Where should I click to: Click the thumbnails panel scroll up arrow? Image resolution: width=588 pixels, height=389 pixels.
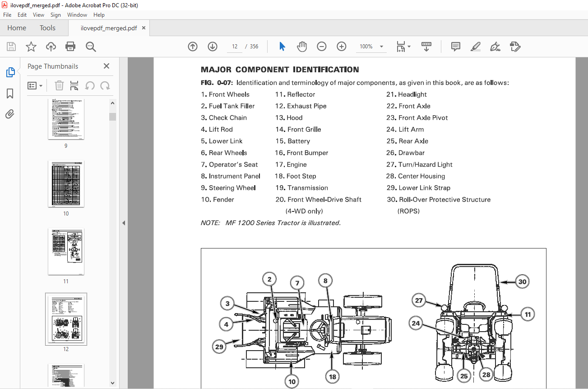pyautogui.click(x=113, y=103)
